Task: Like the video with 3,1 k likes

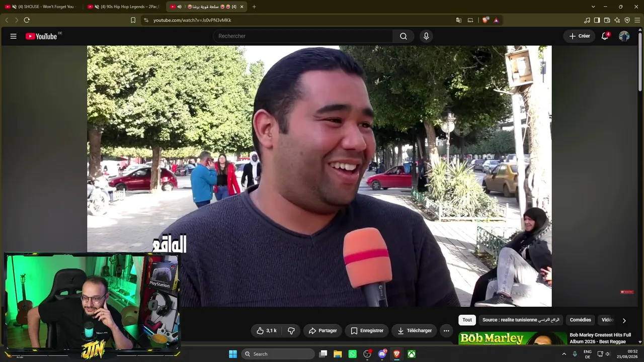Action: [x=266, y=331]
